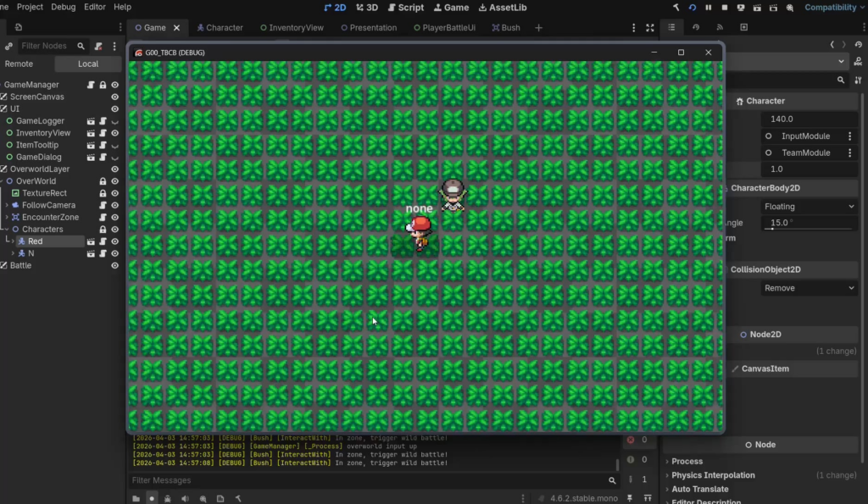Switch to the InventoryView scene tab
The width and height of the screenshot is (868, 504).
point(292,28)
